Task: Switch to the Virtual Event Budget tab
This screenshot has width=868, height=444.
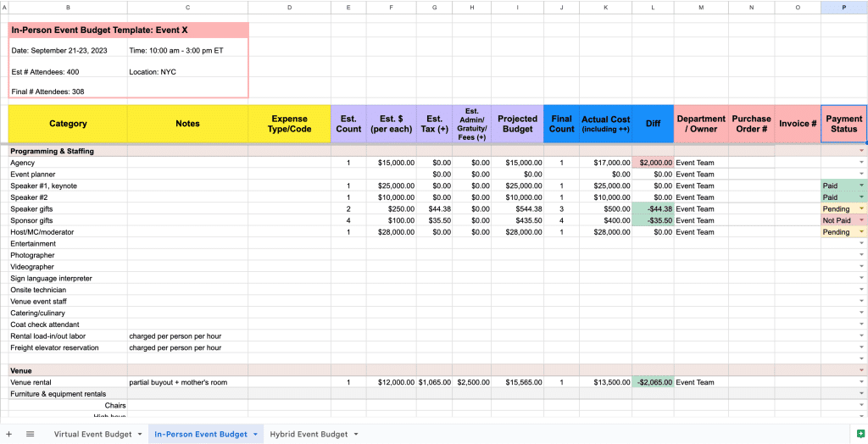Action: 92,434
